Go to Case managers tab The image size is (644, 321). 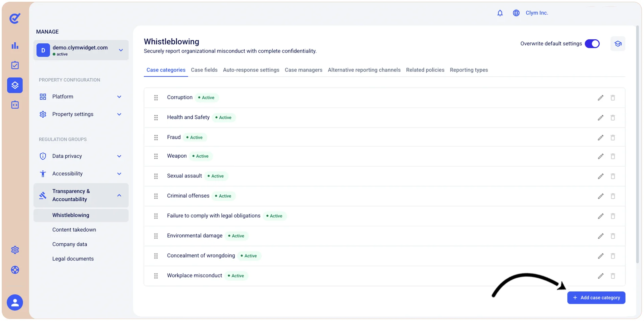click(303, 70)
